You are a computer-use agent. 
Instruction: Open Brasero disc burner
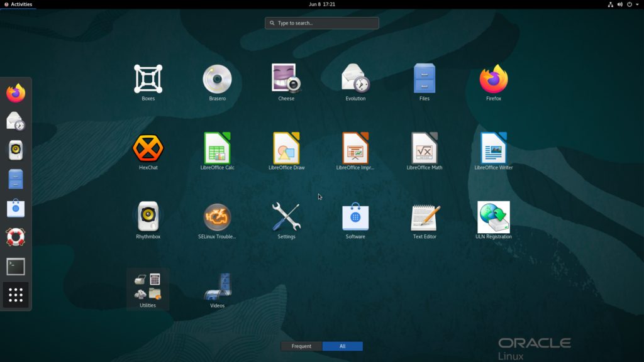pyautogui.click(x=217, y=79)
